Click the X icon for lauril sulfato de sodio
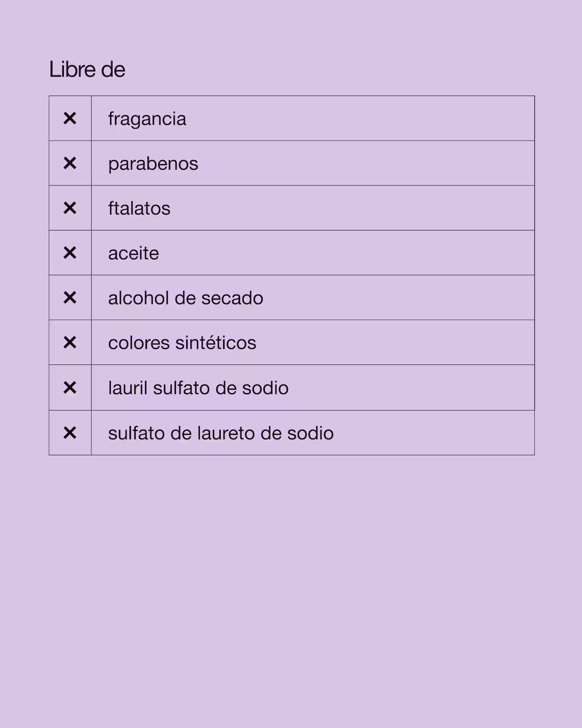The height and width of the screenshot is (728, 582). coord(70,388)
